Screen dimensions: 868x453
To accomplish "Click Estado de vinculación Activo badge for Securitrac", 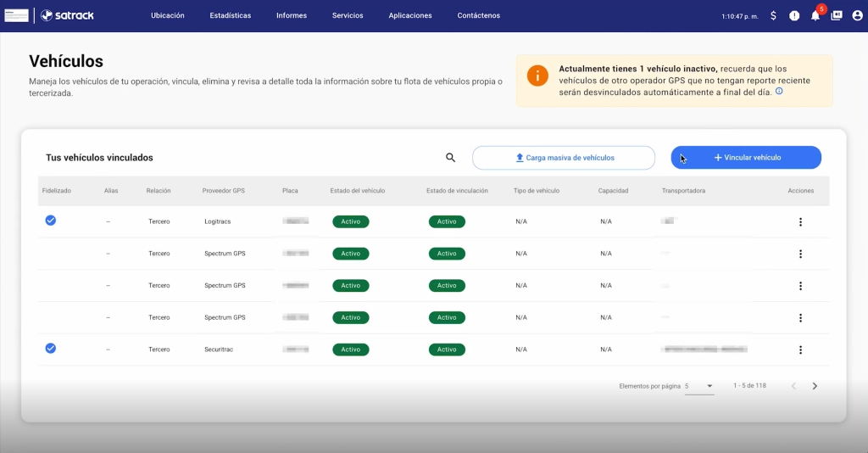I will point(447,350).
